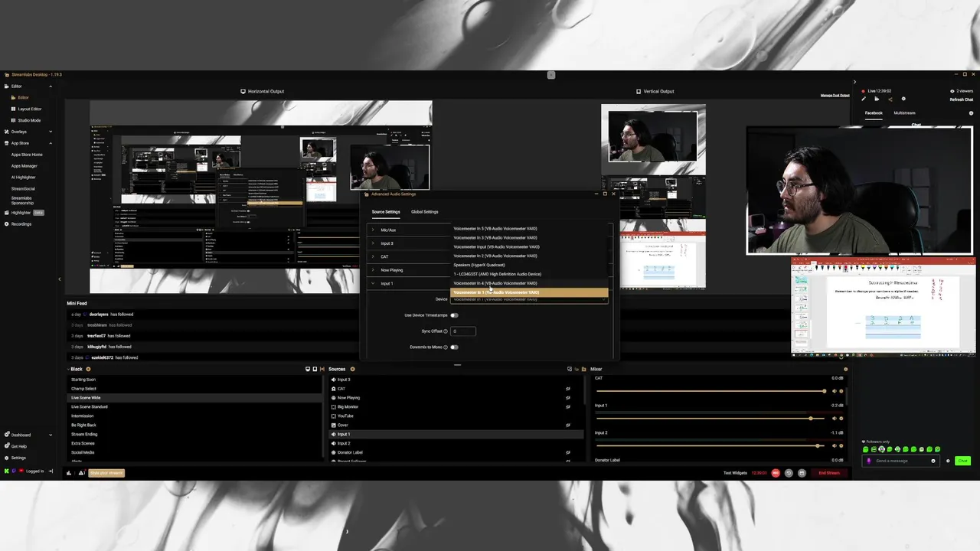The image size is (980, 551).
Task: Click the schedule stream calendar icon
Action: [802, 473]
